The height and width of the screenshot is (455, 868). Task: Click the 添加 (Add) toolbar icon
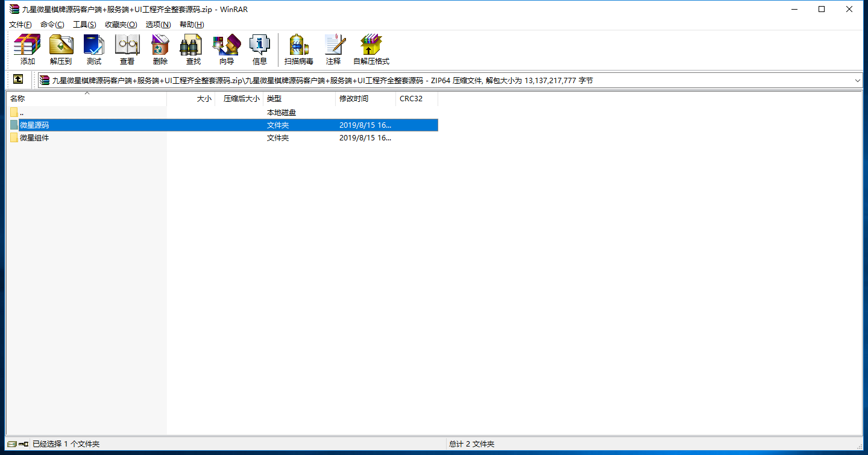pyautogui.click(x=27, y=49)
